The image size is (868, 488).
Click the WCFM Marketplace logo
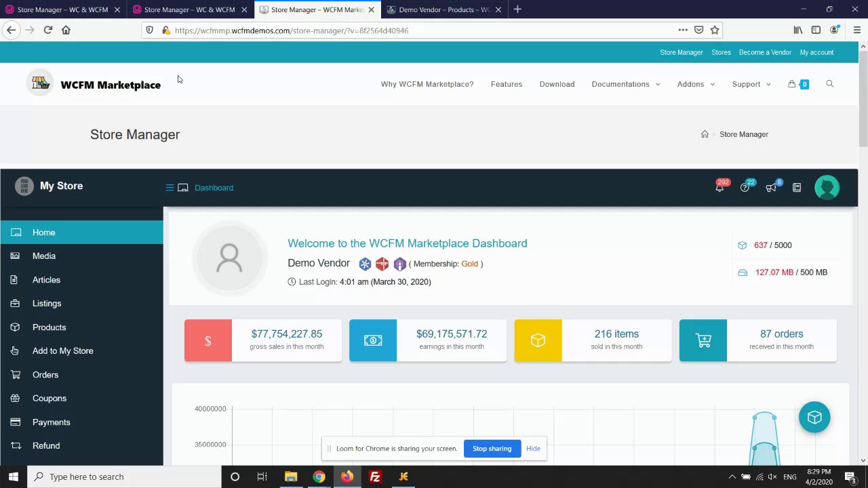tap(94, 84)
